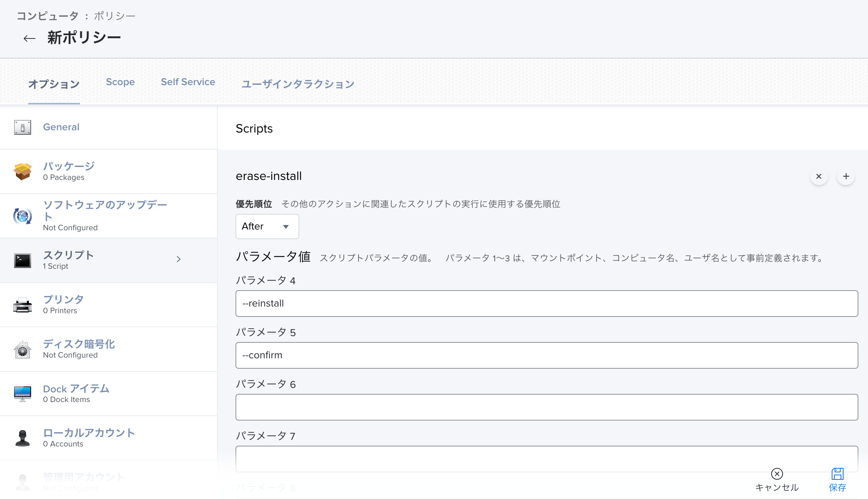Open the General settings link
Screen dimensions: 868x499
click(x=61, y=127)
